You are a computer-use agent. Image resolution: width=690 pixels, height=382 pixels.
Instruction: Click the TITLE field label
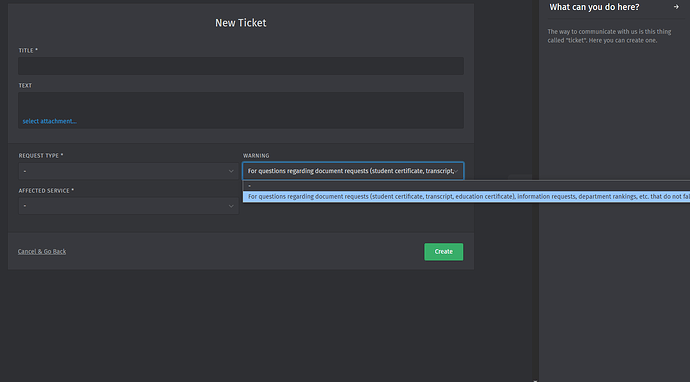point(28,51)
